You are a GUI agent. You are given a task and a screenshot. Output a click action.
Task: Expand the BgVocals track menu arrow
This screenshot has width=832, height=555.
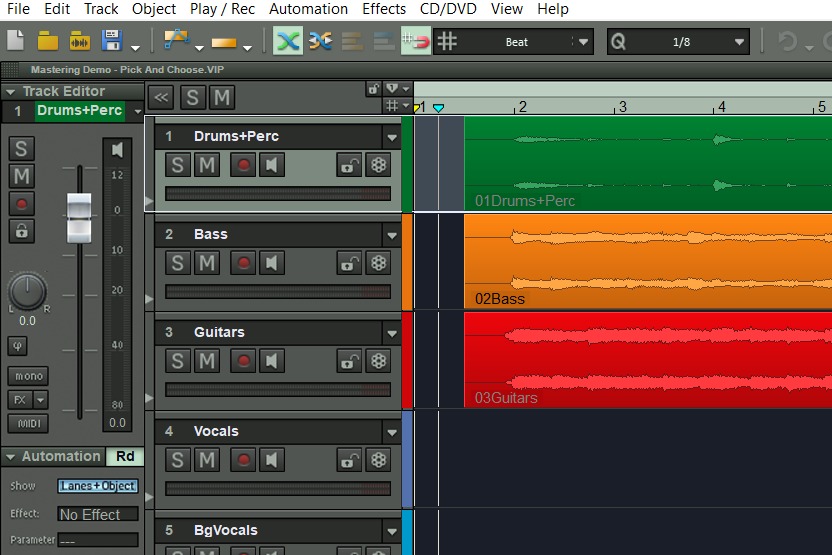(x=392, y=531)
